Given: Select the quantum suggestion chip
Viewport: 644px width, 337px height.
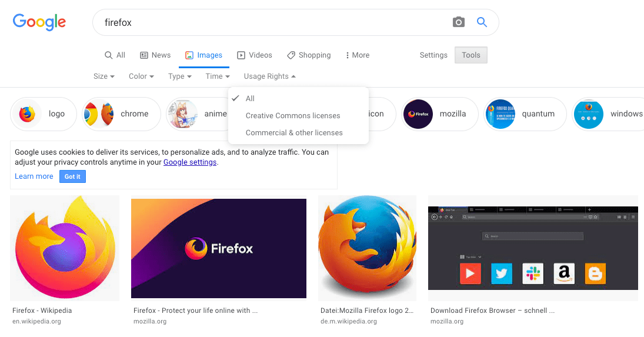Looking at the screenshot, I should click(x=524, y=114).
